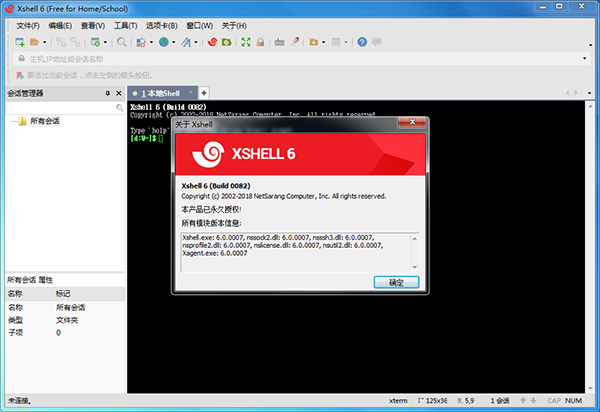Launch Xmanager via red swirl toolbar icon

pos(212,42)
